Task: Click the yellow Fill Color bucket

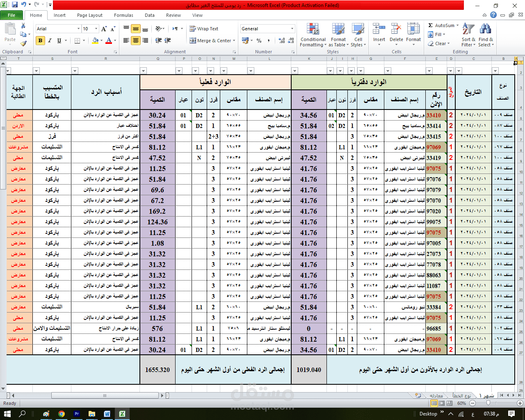Action: pos(95,41)
